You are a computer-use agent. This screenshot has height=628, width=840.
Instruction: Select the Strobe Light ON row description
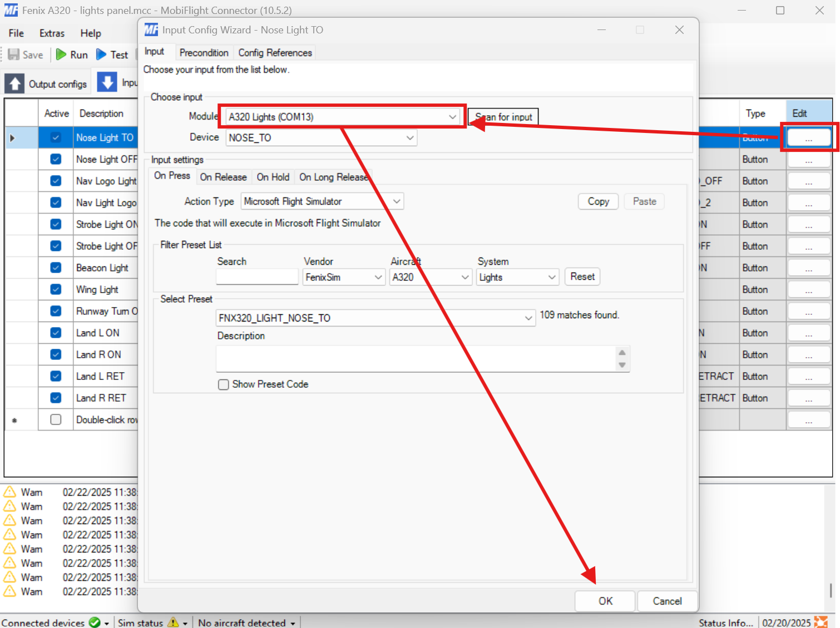click(106, 224)
